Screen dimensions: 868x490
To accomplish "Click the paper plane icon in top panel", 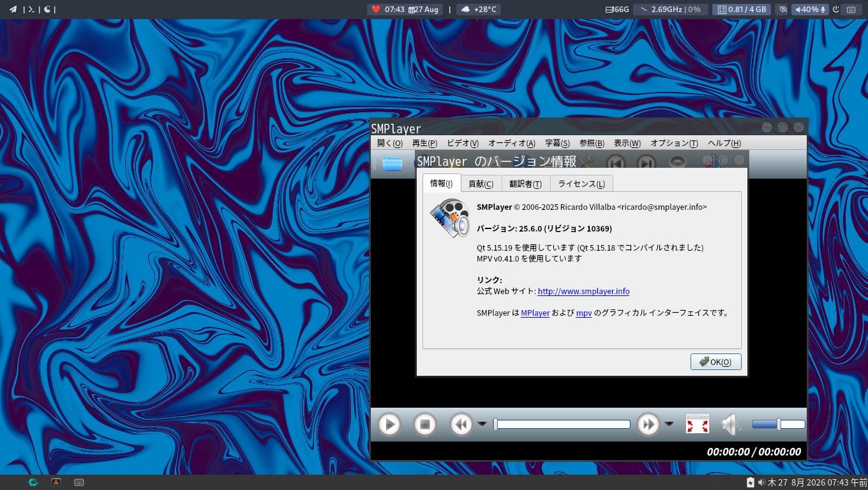I will click(13, 9).
